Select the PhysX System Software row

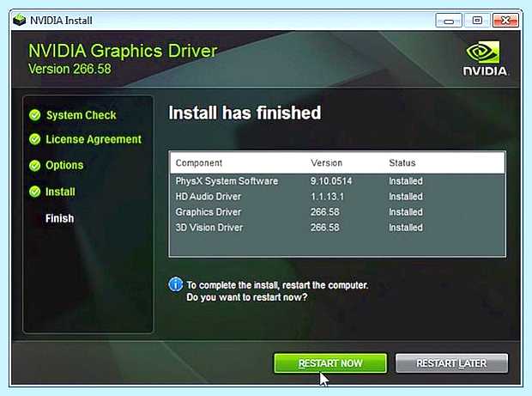tap(337, 181)
